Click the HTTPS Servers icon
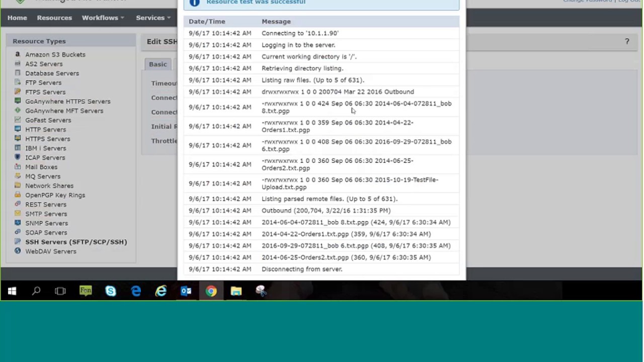 (x=18, y=139)
